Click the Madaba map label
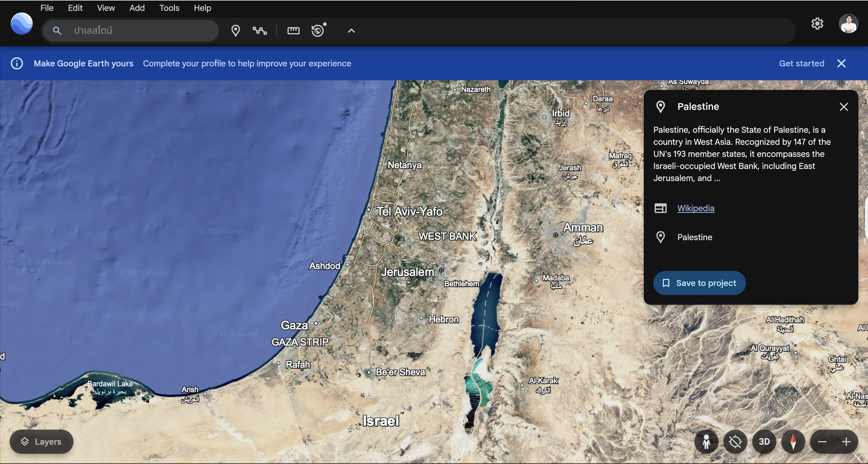 (556, 278)
